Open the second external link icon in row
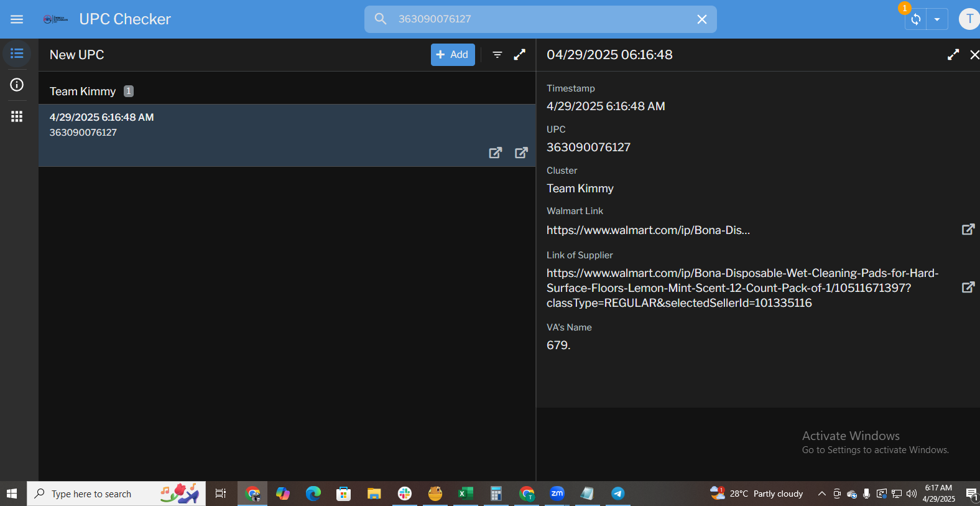 [x=521, y=152]
